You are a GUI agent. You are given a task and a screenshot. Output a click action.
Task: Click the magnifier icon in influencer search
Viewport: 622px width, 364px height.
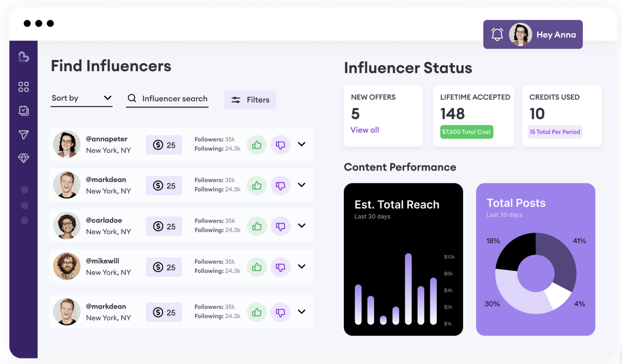point(132,98)
